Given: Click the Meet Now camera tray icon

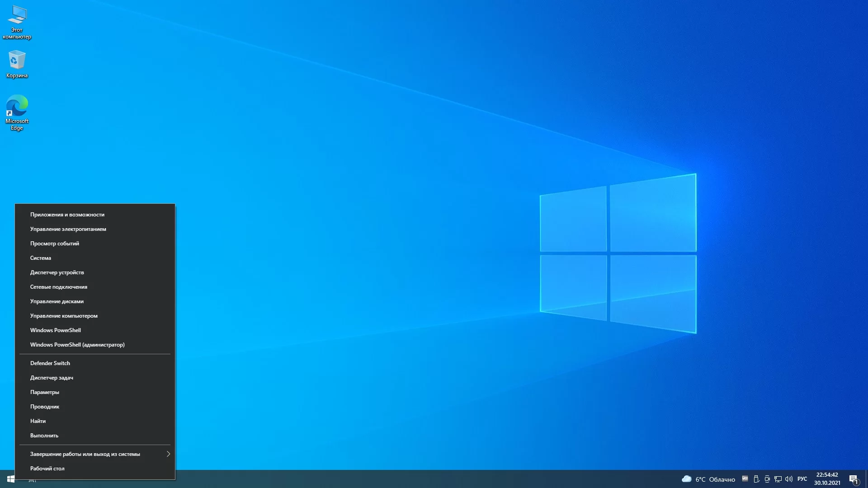Looking at the screenshot, I should (767, 479).
